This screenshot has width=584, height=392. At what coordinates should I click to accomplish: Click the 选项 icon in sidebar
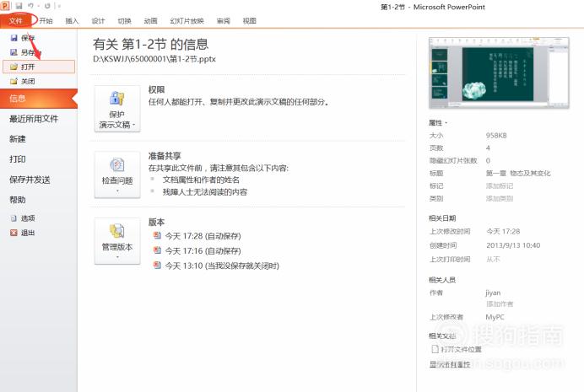coord(14,218)
